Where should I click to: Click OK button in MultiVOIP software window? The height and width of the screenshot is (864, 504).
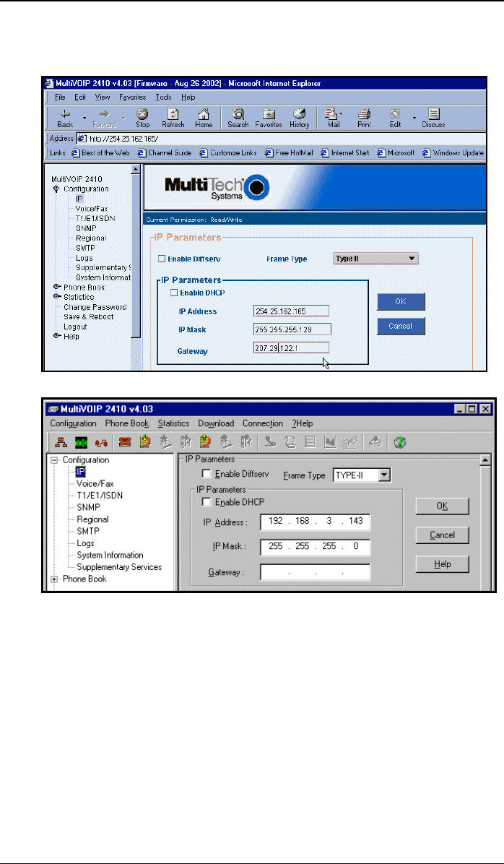(x=443, y=506)
